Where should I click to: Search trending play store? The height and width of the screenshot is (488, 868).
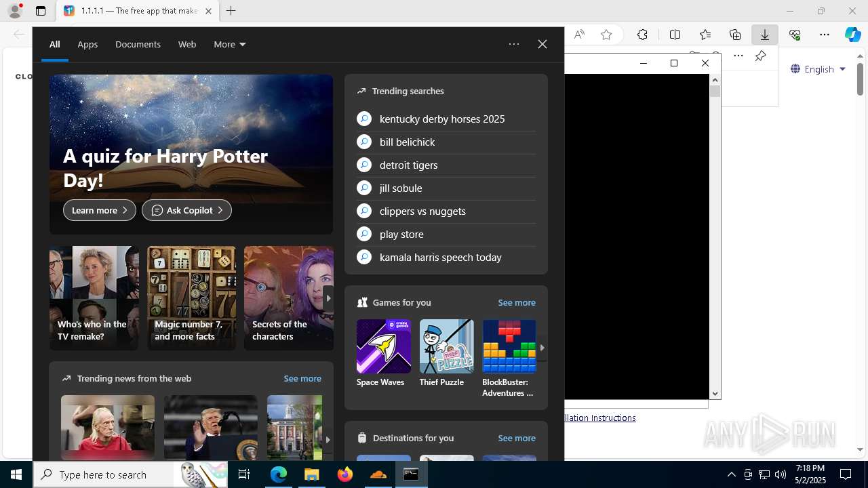[x=446, y=234]
